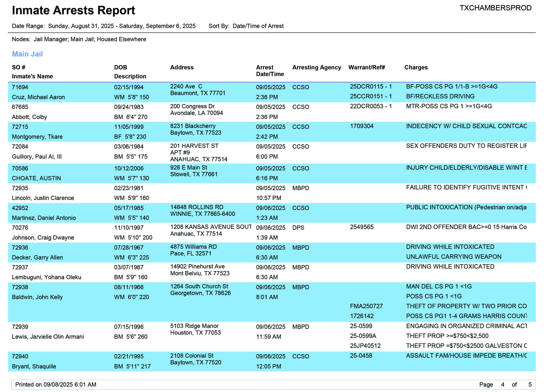Click address 201 HARVEST ST
The height and width of the screenshot is (392, 544).
coord(194,146)
